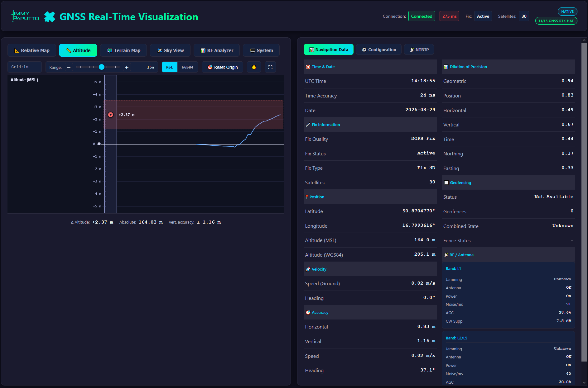Click the Geofencing section header

pyautogui.click(x=508, y=182)
